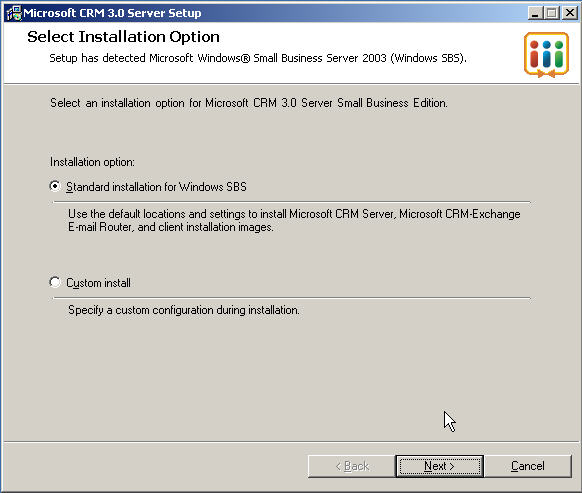Image resolution: width=582 pixels, height=493 pixels.
Task: Click the red figure in the CRM logo
Action: pyautogui.click(x=534, y=54)
